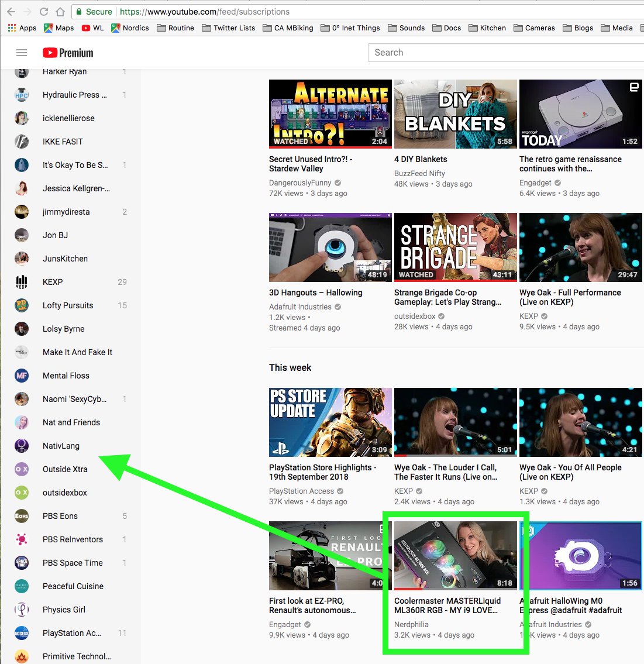Select Make It And Fake It subscription
The width and height of the screenshot is (644, 664).
point(71,352)
